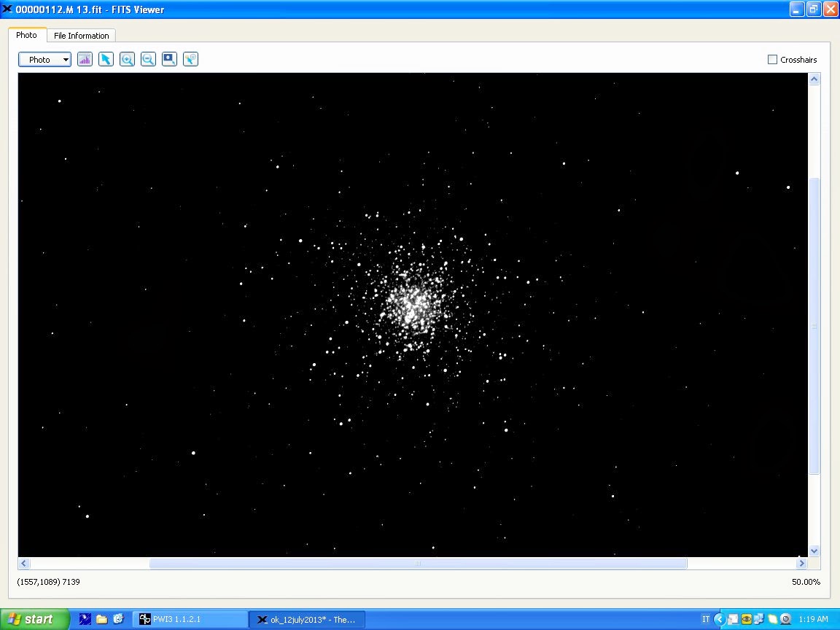Click the object information pointer icon
The image size is (840, 630).
(x=190, y=60)
